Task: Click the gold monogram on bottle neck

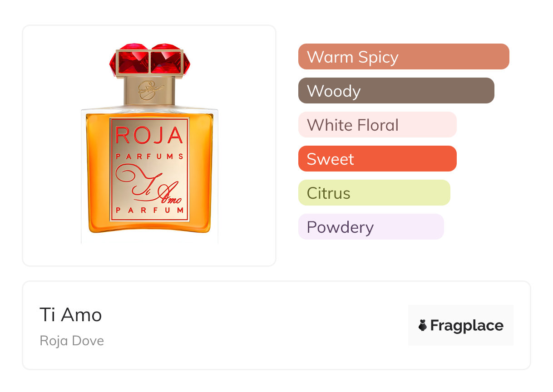Action: (149, 91)
